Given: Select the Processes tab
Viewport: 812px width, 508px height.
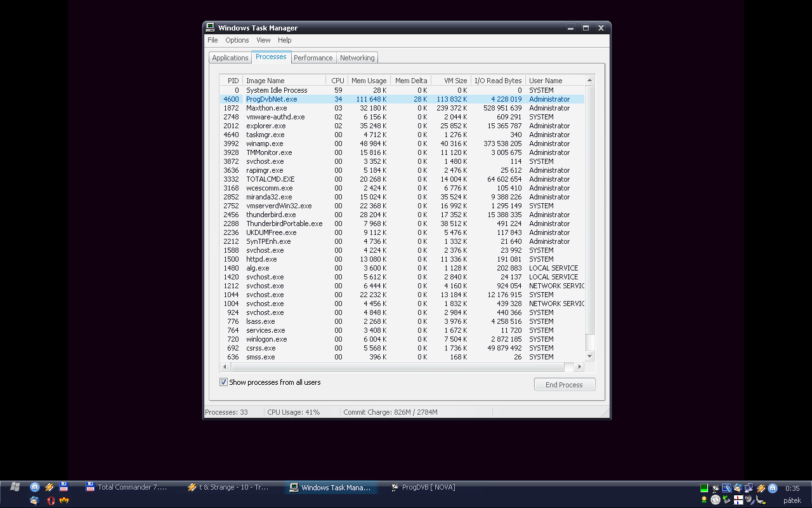Looking at the screenshot, I should [272, 57].
